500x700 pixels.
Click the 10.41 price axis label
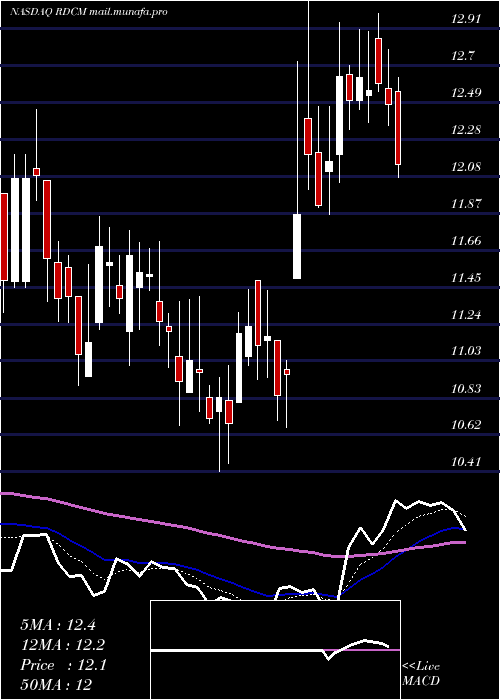pos(466,462)
